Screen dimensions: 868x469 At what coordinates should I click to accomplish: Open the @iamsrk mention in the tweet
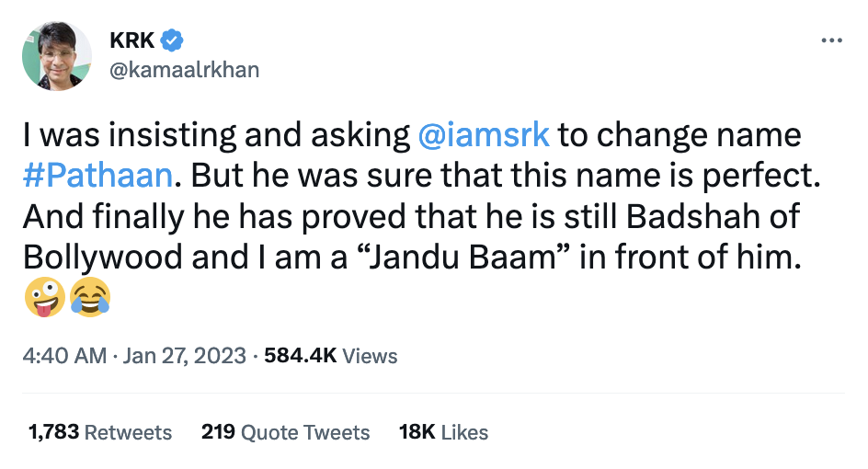(483, 136)
